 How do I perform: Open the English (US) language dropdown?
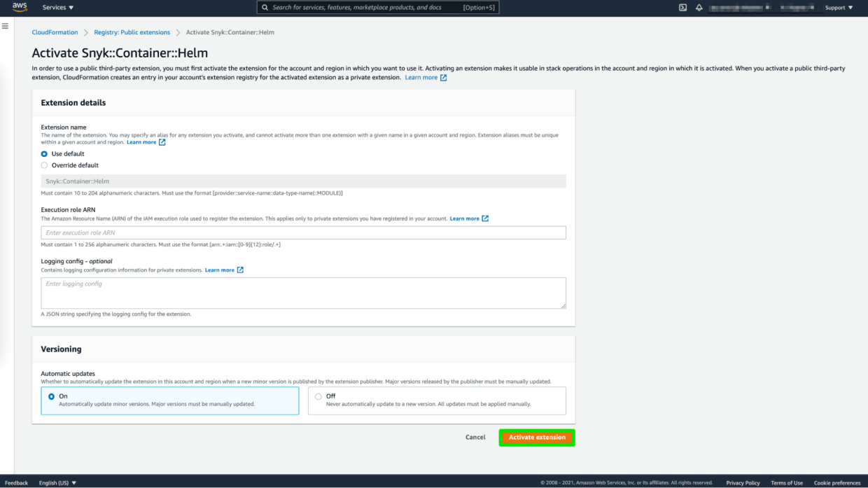(57, 482)
